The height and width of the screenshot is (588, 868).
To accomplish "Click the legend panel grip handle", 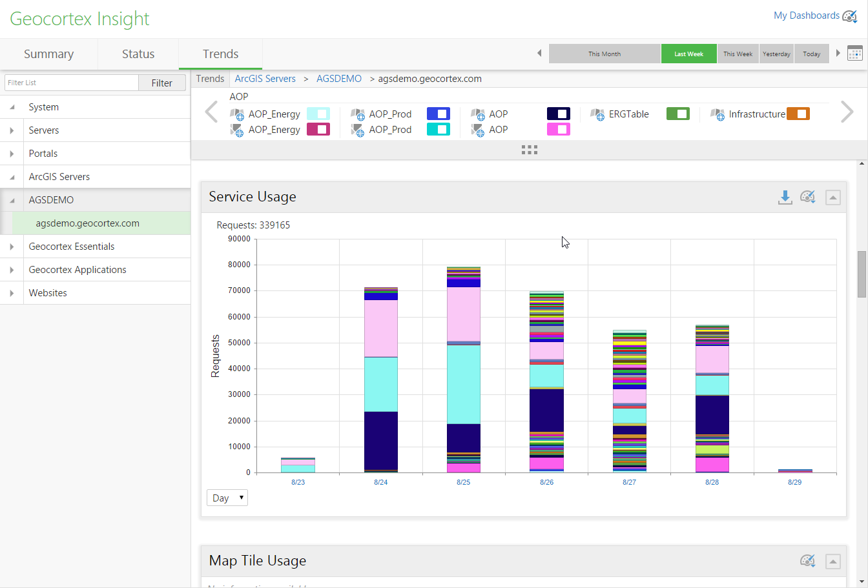I will tap(530, 150).
